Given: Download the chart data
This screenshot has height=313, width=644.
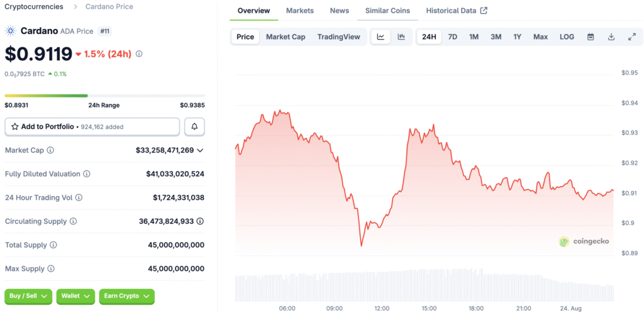Looking at the screenshot, I should (x=611, y=37).
